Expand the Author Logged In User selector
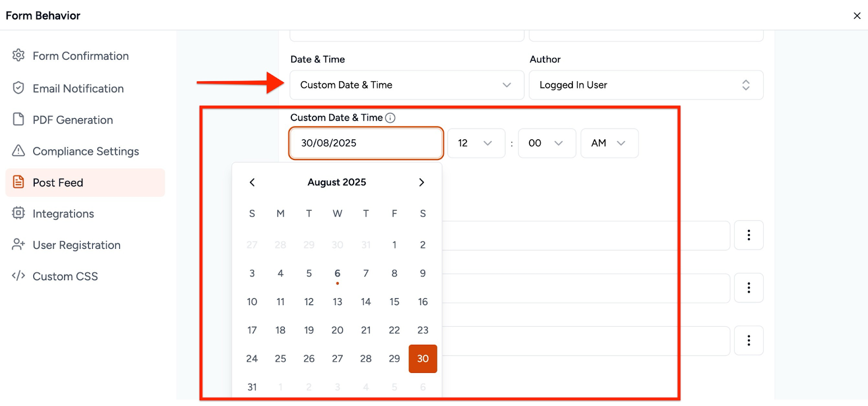 (646, 85)
